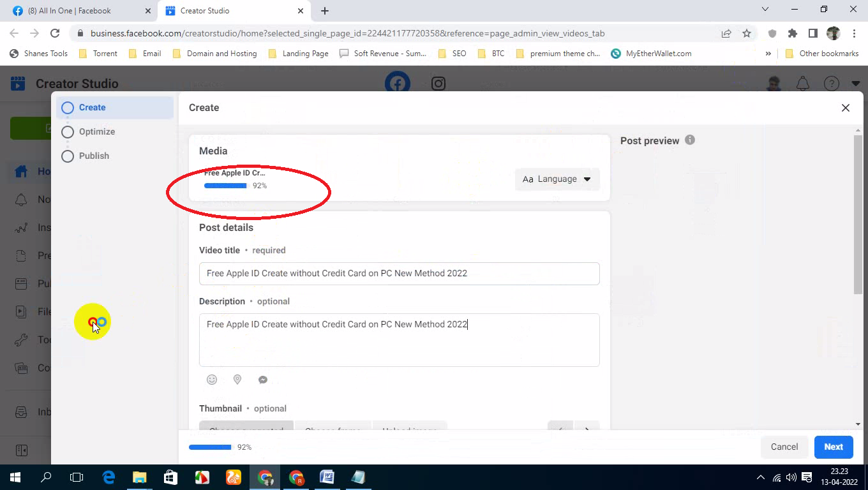Image resolution: width=868 pixels, height=490 pixels.
Task: Click the Post preview info icon
Action: coord(690,140)
